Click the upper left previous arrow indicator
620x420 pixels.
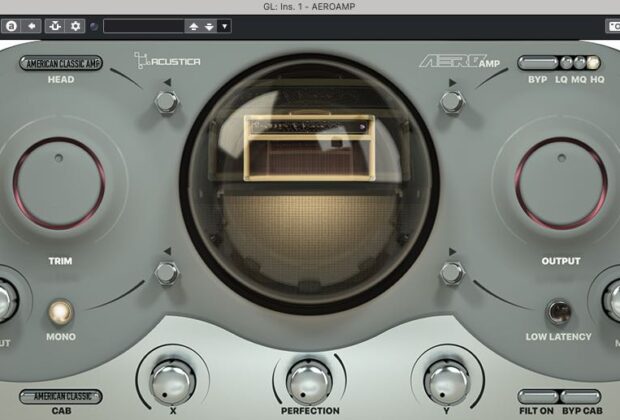[x=167, y=82]
